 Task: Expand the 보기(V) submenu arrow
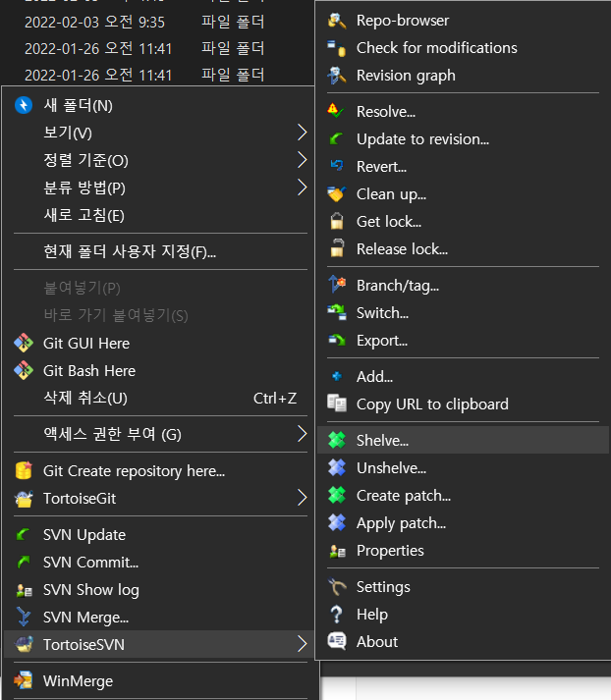303,133
